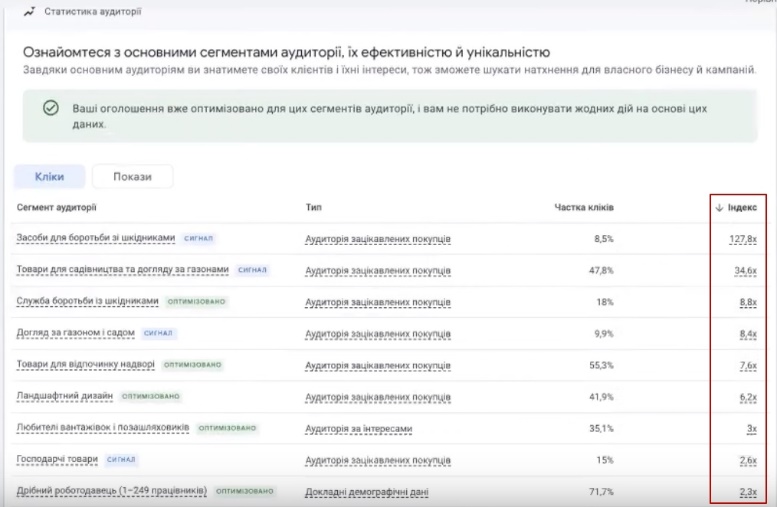Click the sort arrow beside Індекс
Image resolution: width=777 pixels, height=507 pixels.
[x=718, y=208]
